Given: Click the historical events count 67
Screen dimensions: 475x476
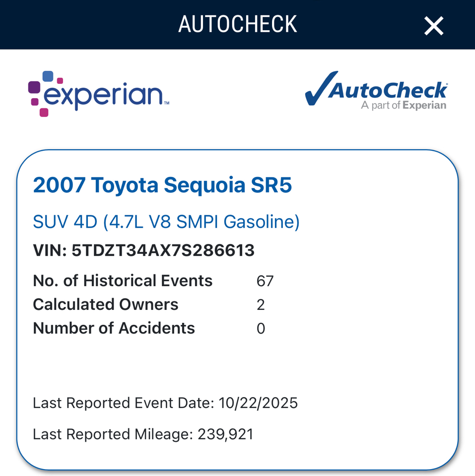Looking at the screenshot, I should pos(265,282).
